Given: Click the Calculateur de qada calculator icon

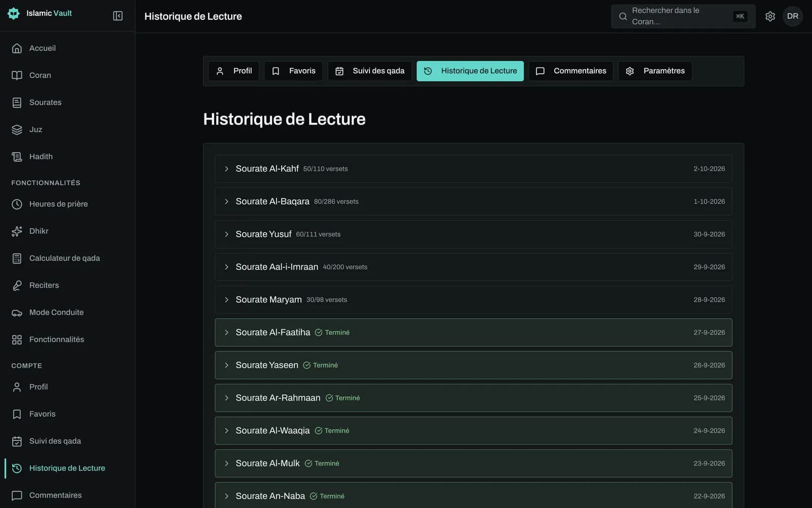Looking at the screenshot, I should [17, 258].
